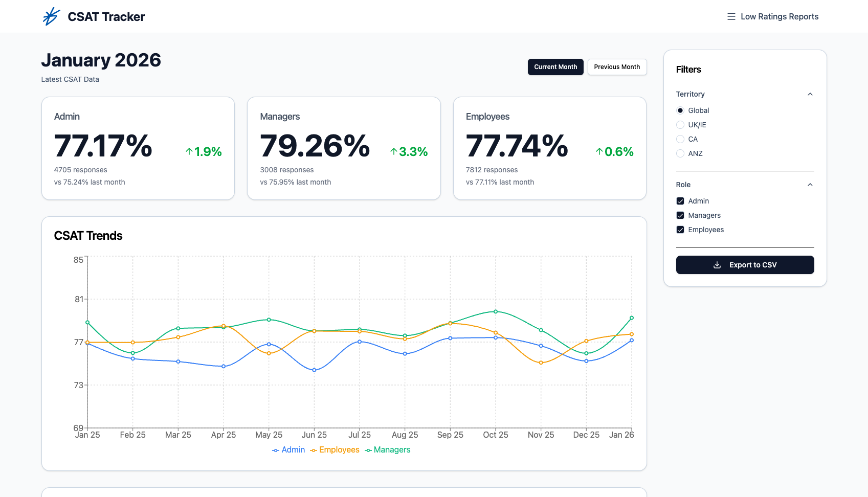Click the CSAT Tracker logo icon
The height and width of the screenshot is (497, 868).
pos(50,16)
